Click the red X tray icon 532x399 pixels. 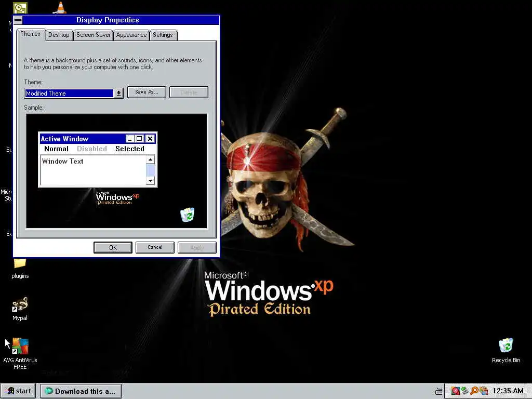point(455,391)
